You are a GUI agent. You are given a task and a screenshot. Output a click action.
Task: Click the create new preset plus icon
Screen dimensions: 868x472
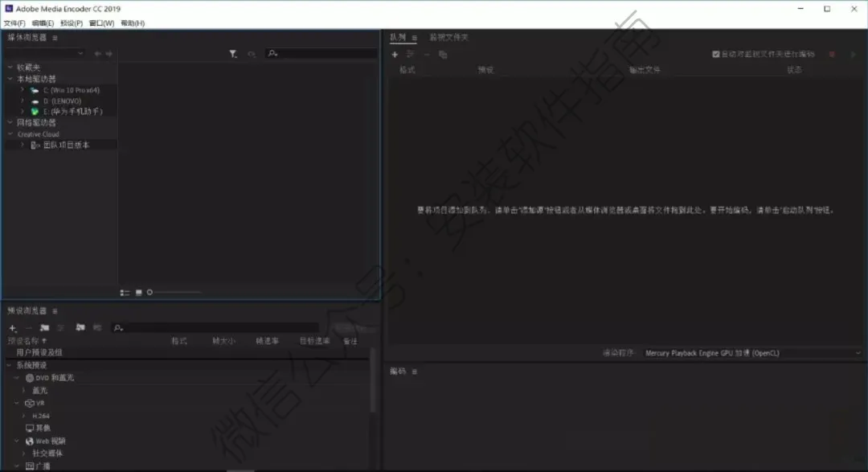13,328
